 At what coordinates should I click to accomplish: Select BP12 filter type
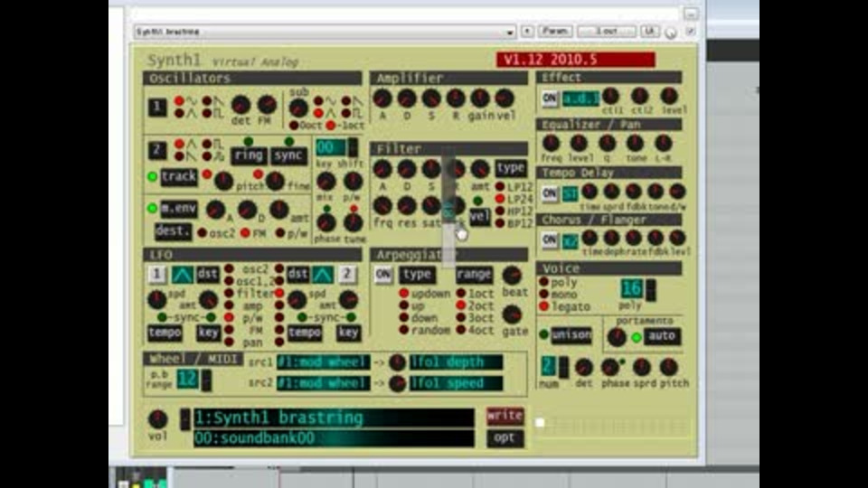coord(500,223)
